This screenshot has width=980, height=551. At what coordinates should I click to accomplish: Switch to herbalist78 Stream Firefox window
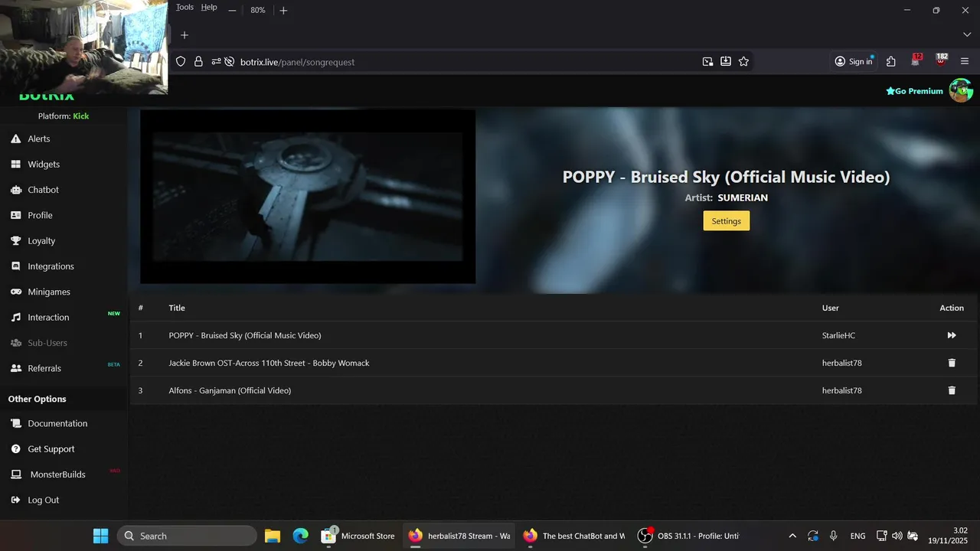click(459, 536)
